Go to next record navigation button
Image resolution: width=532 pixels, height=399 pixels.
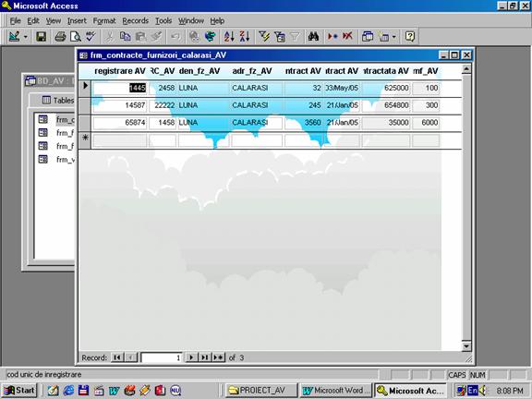191,357
